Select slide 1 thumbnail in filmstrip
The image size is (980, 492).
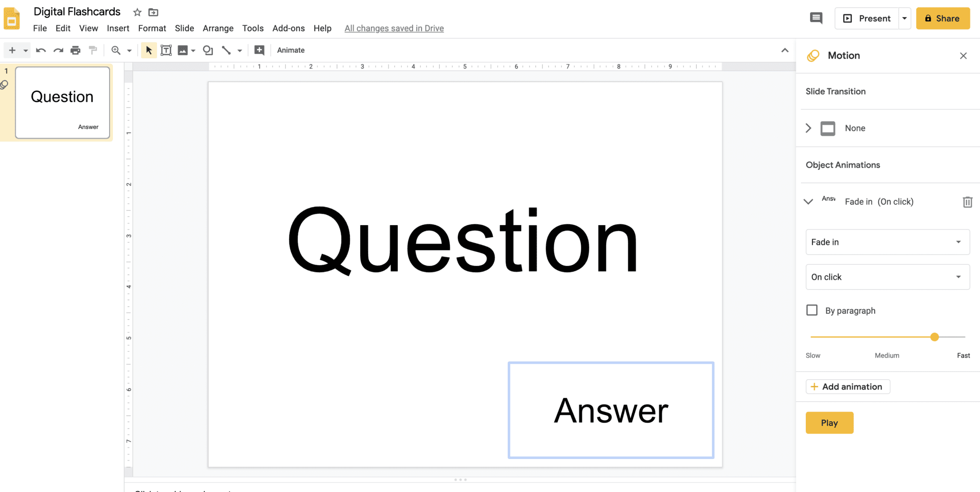coord(63,103)
